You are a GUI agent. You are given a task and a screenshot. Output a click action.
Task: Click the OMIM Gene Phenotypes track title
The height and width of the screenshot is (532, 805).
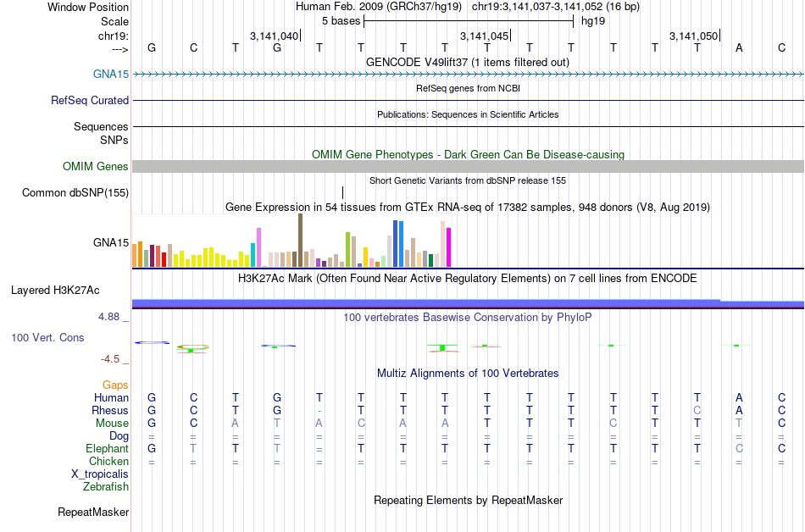(x=469, y=154)
